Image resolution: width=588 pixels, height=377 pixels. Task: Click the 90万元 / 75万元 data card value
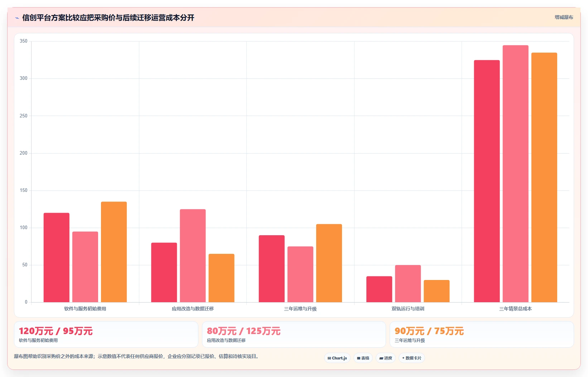pos(429,331)
